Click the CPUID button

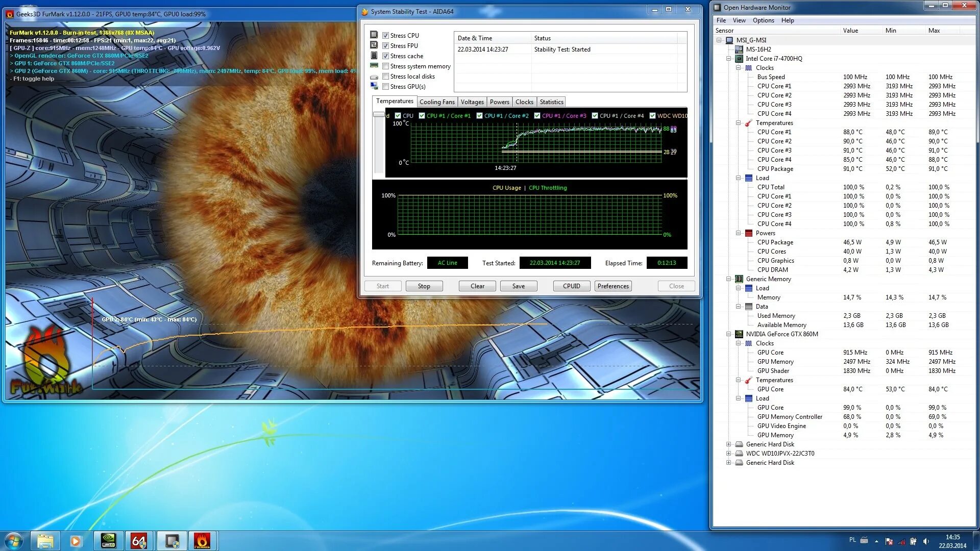(x=571, y=286)
